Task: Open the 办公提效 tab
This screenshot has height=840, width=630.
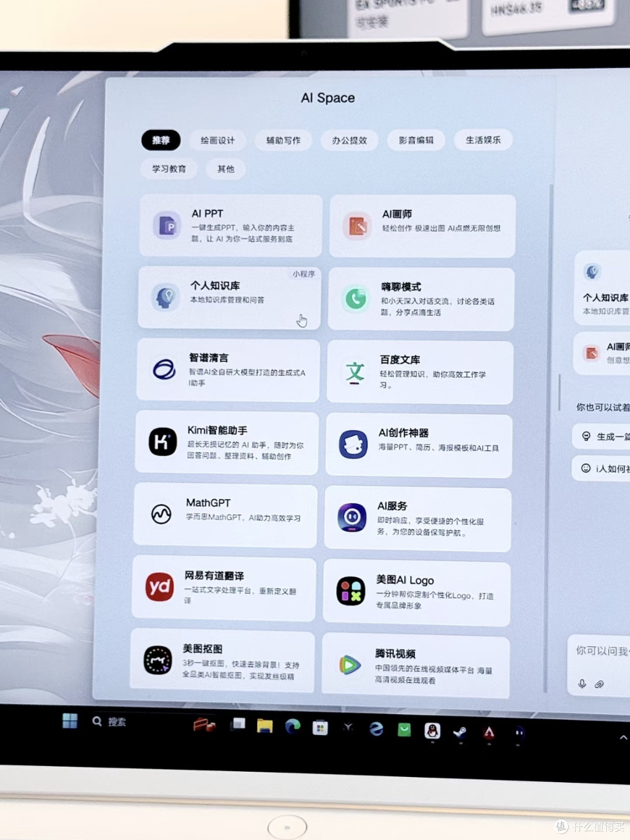Action: pyautogui.click(x=349, y=141)
